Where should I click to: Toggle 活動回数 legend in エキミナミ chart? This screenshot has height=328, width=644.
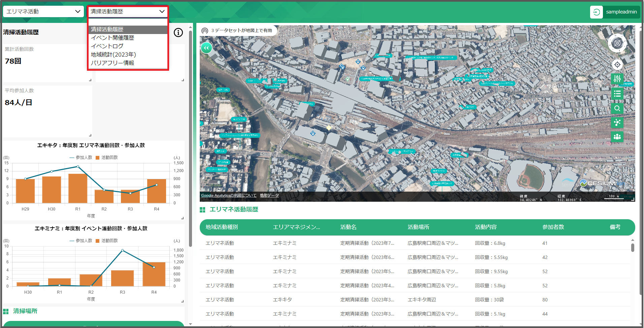coord(107,241)
